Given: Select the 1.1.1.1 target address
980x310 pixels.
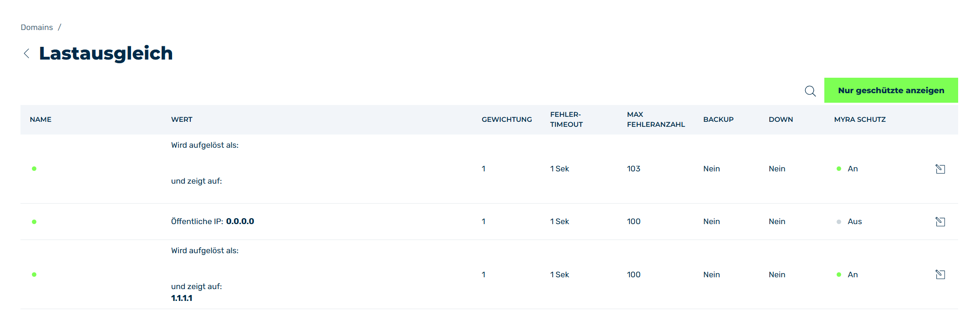Looking at the screenshot, I should click(x=182, y=298).
